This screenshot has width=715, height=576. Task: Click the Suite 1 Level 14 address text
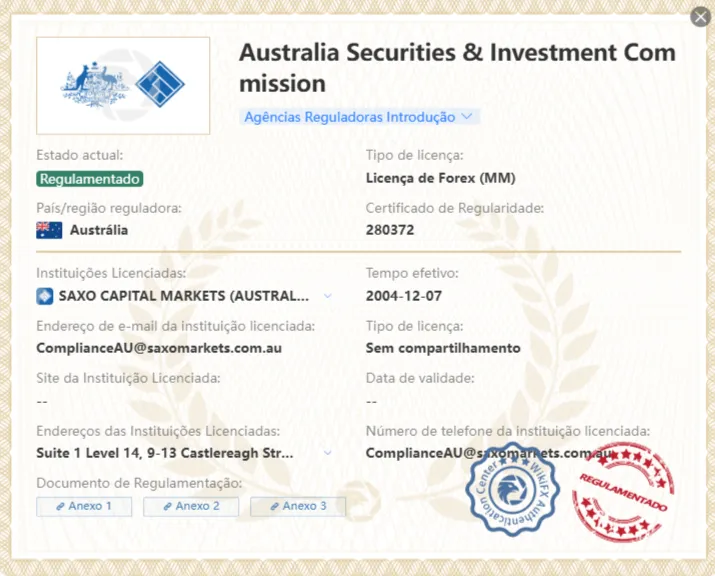165,453
